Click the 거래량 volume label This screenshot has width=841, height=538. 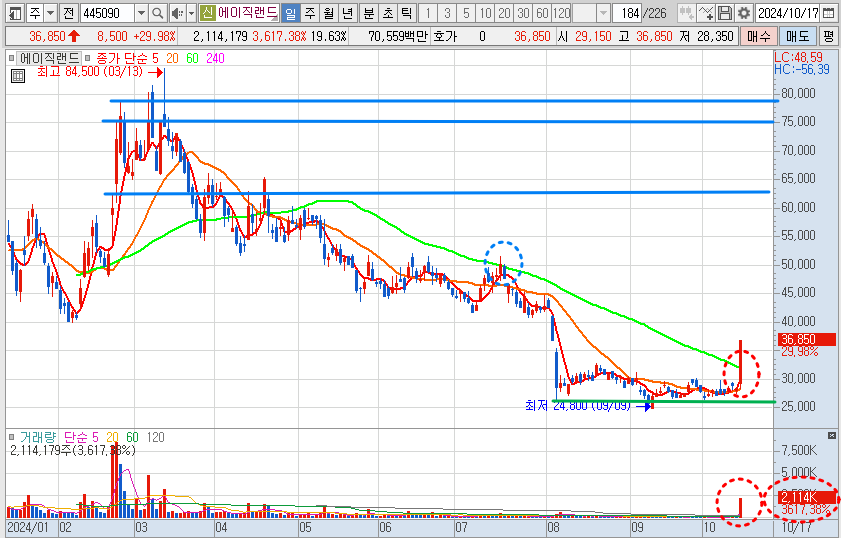click(x=38, y=438)
